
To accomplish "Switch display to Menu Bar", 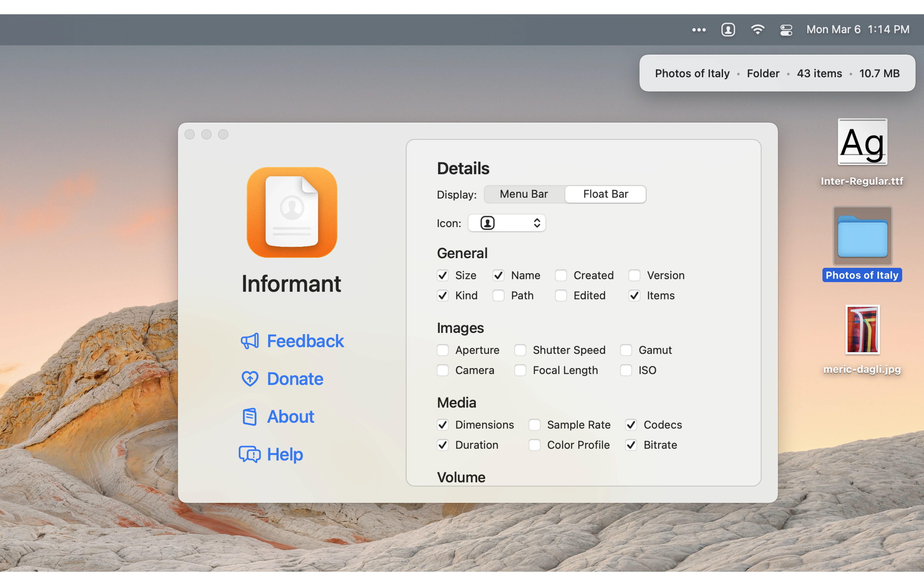I will click(x=524, y=194).
